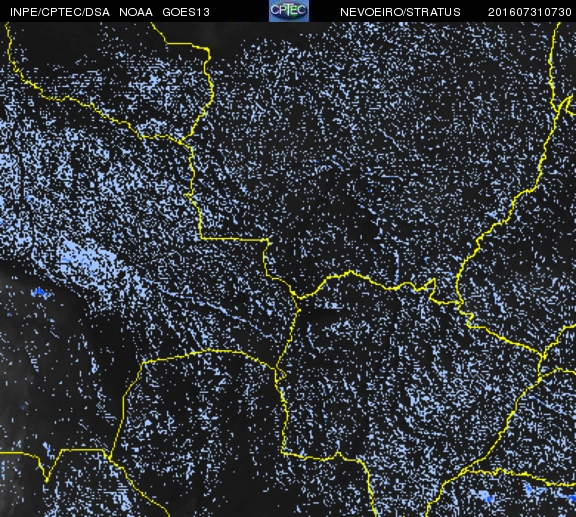Select the NEVOEIRO/STRATUS product title
The width and height of the screenshot is (576, 517).
400,12
